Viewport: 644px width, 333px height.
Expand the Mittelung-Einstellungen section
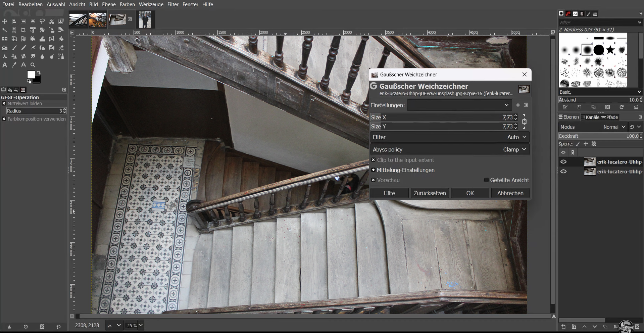pyautogui.click(x=374, y=170)
